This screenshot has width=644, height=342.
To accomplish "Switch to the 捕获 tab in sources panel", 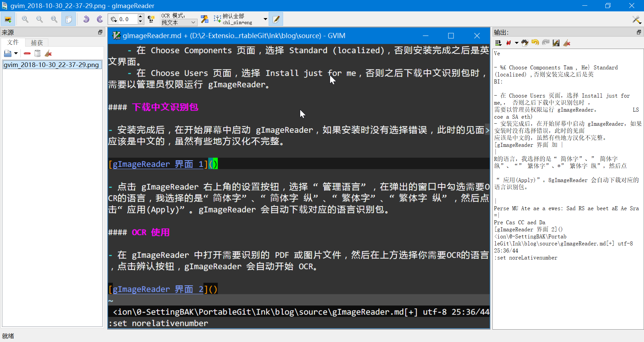I will [x=37, y=42].
